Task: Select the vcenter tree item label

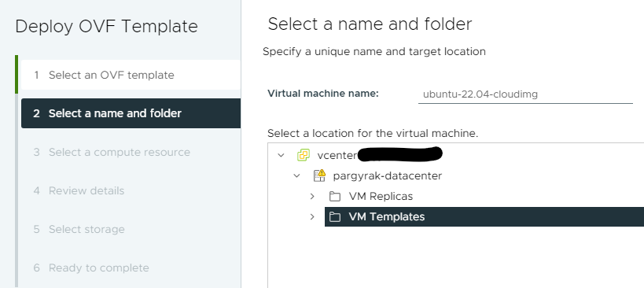Action: (x=337, y=155)
